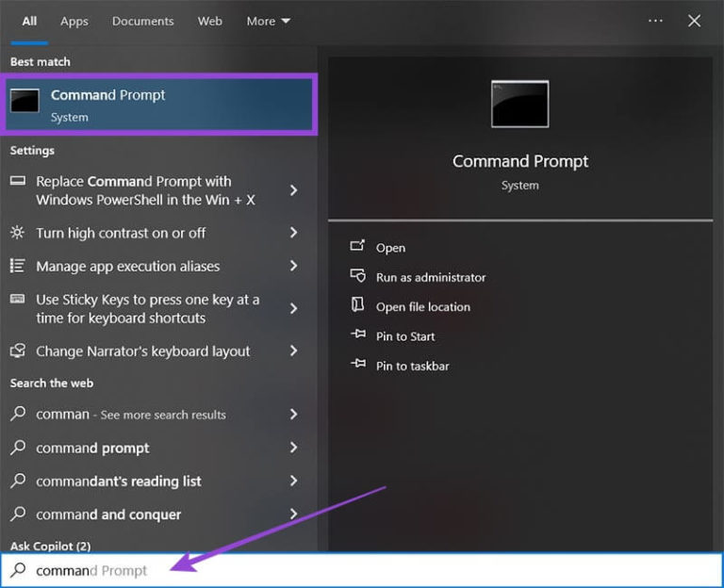Click search icon beside command and conquer
Screen dimensions: 724x588
(x=18, y=514)
